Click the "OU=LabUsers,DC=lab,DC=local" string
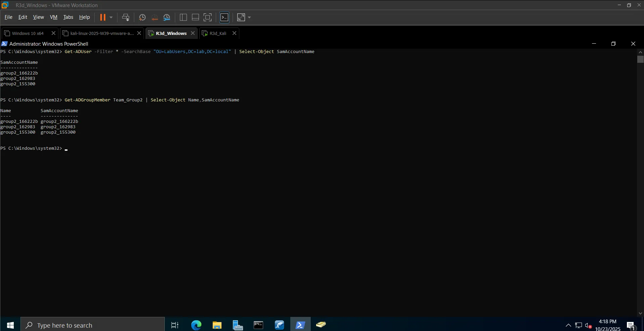The width and height of the screenshot is (644, 331). (192, 52)
